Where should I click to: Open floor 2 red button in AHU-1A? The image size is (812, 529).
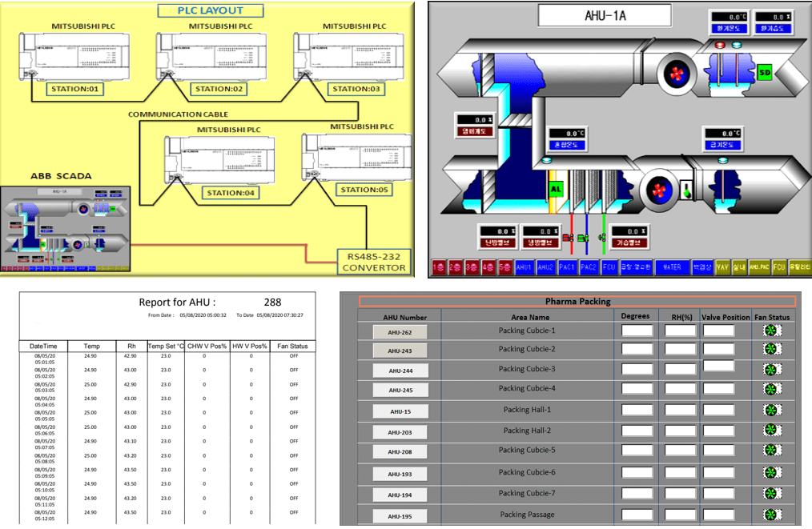456,267
